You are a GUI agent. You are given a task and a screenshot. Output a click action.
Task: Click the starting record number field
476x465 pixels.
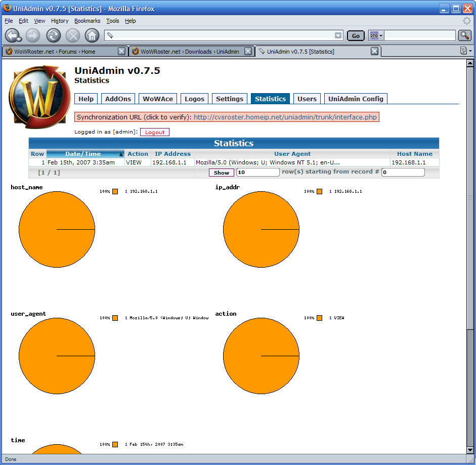point(403,172)
